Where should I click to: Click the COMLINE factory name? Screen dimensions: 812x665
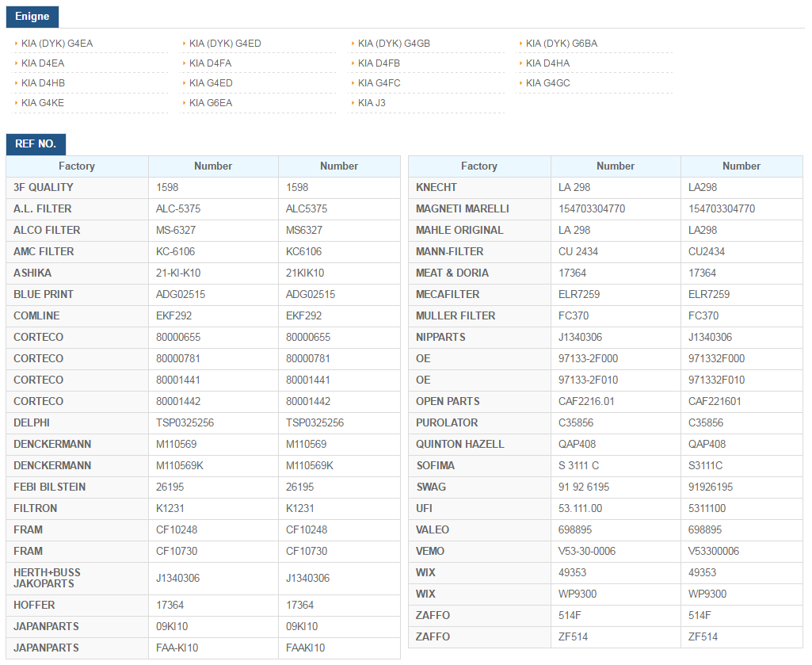(36, 315)
